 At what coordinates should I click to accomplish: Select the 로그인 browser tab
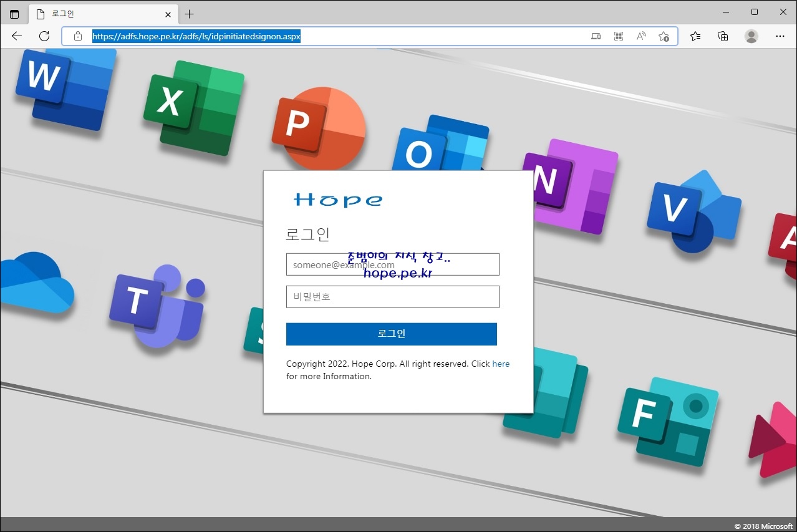(104, 14)
